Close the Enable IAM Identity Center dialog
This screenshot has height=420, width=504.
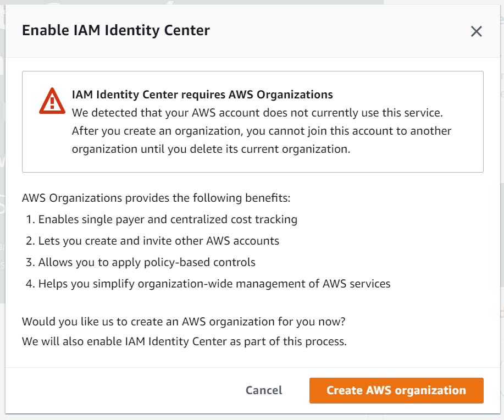tap(476, 31)
